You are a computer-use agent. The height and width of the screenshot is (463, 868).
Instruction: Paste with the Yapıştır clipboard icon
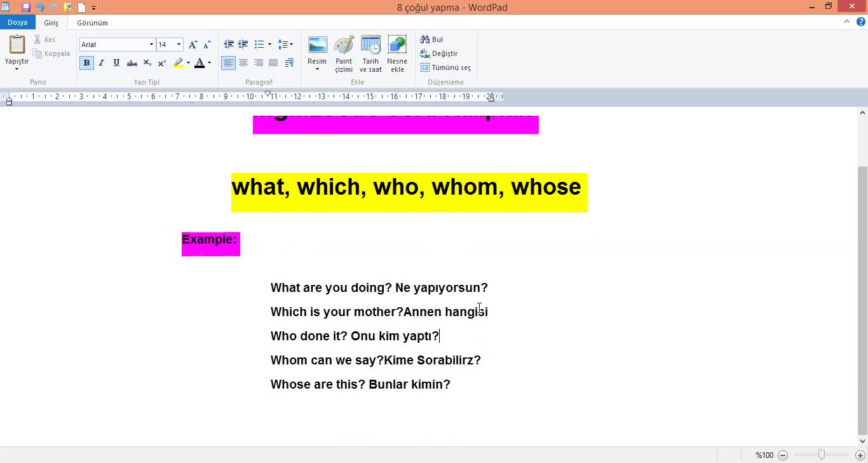pos(17,45)
